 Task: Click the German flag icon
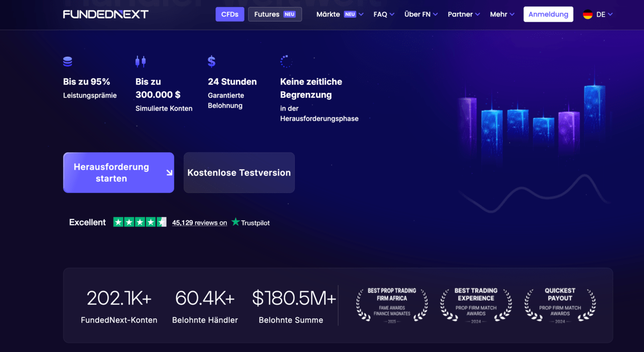[587, 15]
